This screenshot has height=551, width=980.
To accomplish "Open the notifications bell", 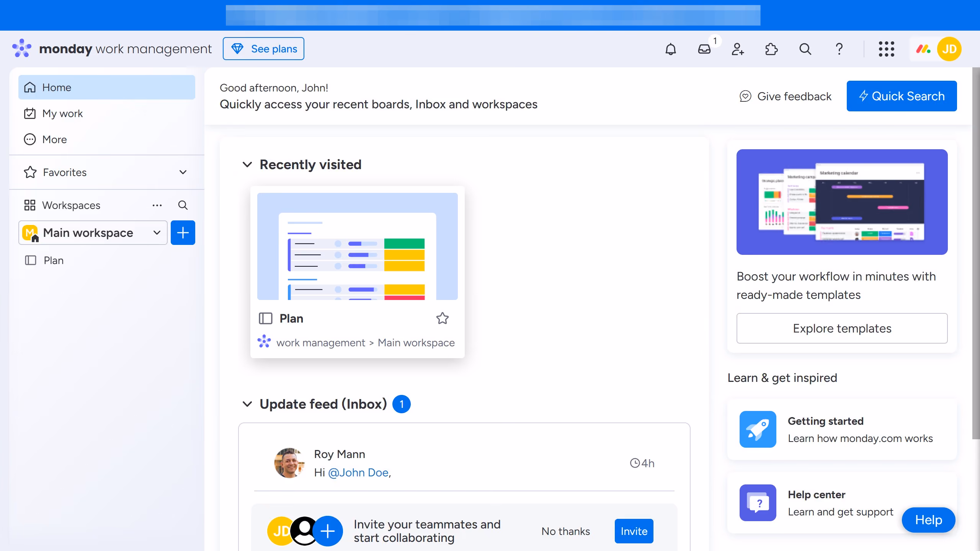I will click(670, 49).
